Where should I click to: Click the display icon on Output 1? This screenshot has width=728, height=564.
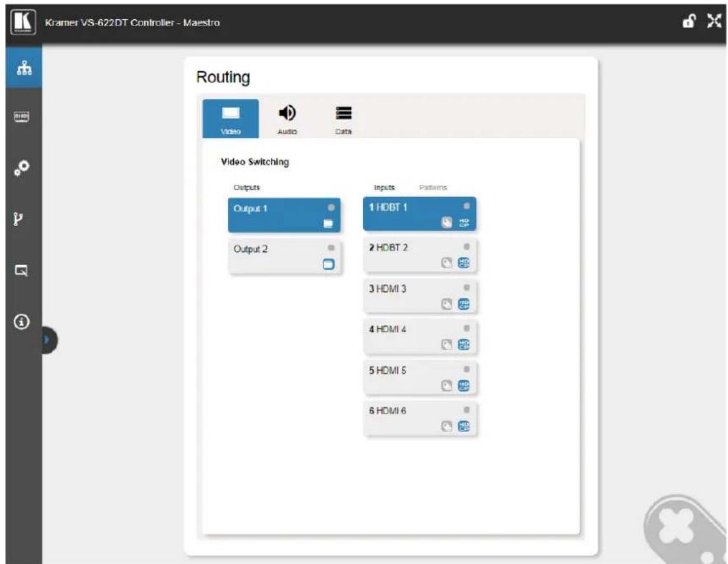click(x=328, y=224)
